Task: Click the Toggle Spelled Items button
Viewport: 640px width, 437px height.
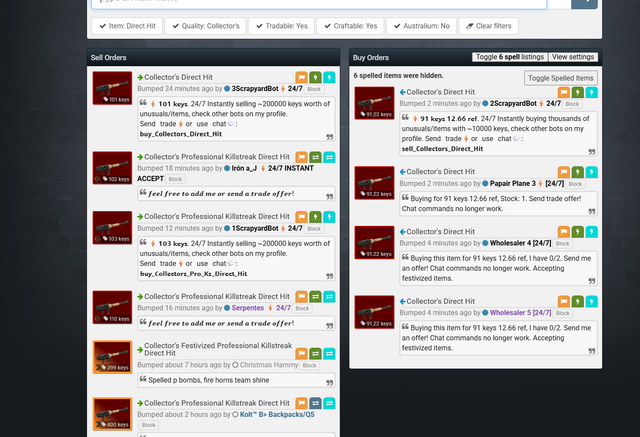Action: pos(560,78)
